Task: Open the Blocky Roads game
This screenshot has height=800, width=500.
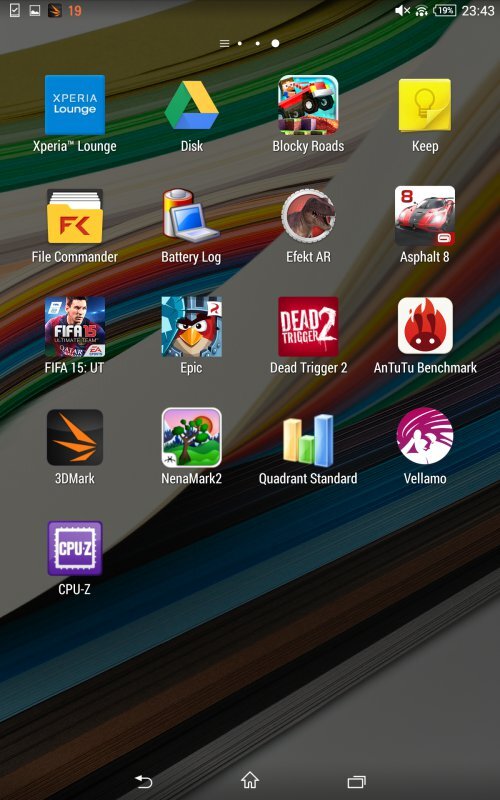Action: click(x=308, y=105)
